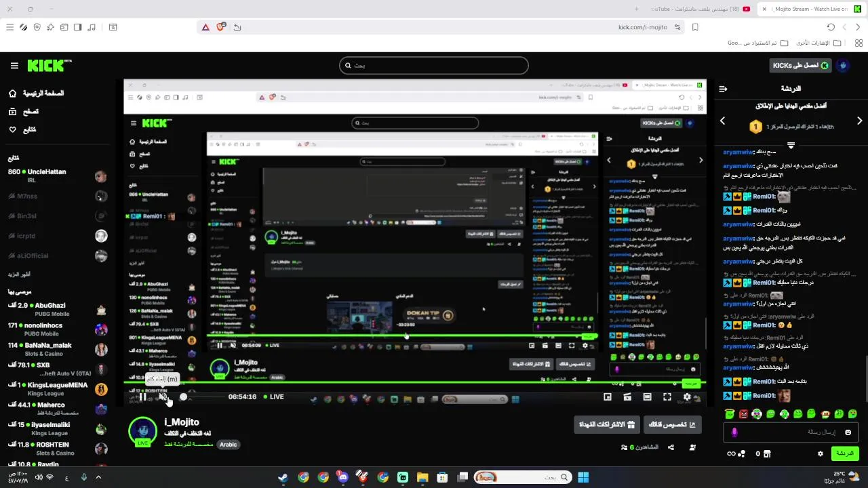
Task: Click the chat message input
Action: [x=791, y=432]
